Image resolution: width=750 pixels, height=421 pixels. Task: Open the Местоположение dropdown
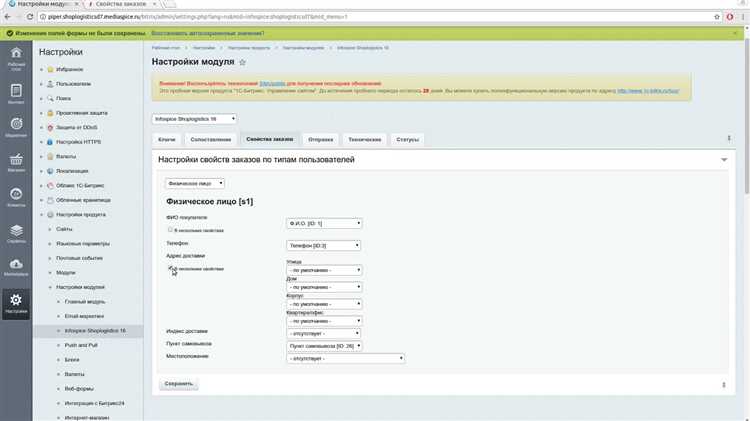tap(345, 358)
